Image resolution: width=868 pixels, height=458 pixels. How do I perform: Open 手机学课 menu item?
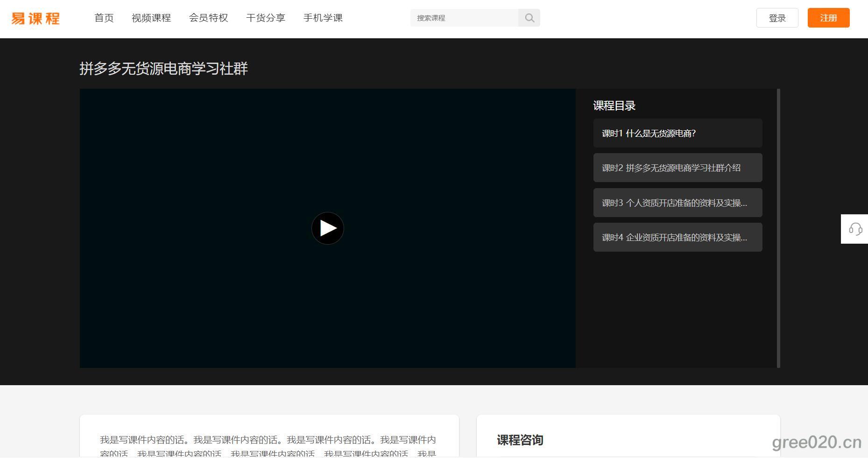click(323, 18)
